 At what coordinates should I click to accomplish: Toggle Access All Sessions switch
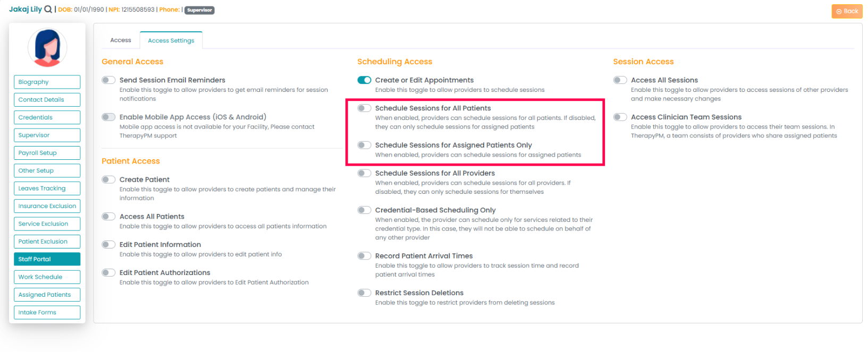pos(620,80)
